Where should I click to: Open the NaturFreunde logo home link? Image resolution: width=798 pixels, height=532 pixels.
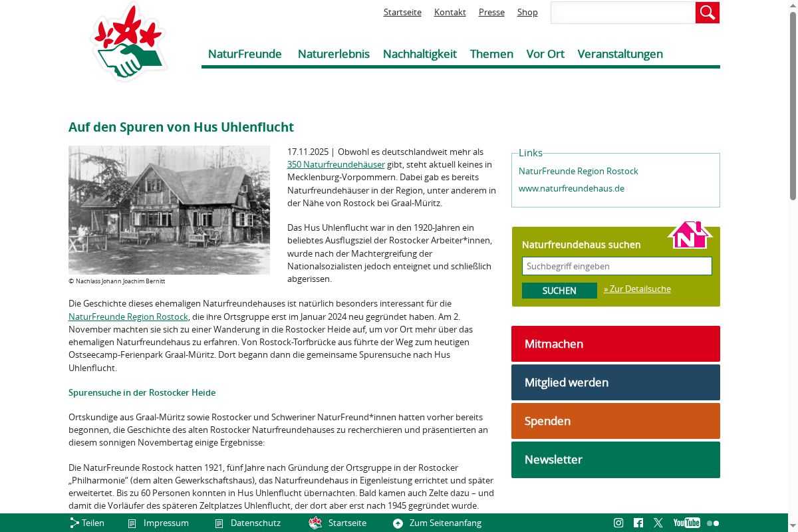pos(128,43)
